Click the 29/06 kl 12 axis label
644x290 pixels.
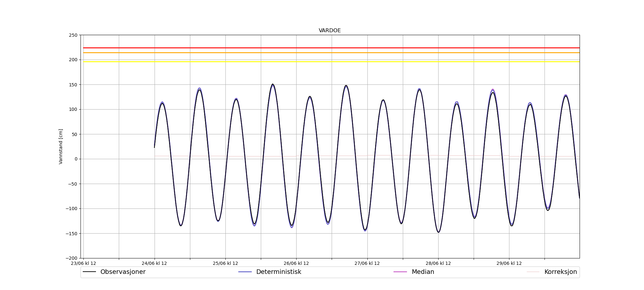509,263
